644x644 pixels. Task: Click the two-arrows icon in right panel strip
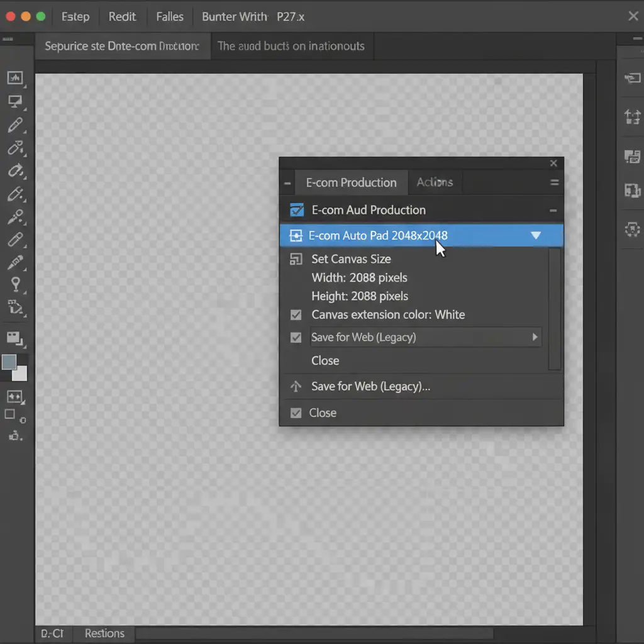pos(631,116)
